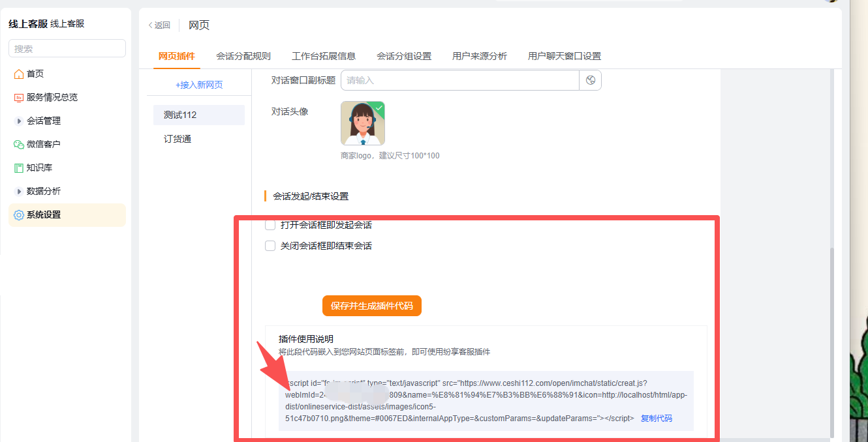Open 知识库 in the sidebar
868x442 pixels.
tap(67, 168)
